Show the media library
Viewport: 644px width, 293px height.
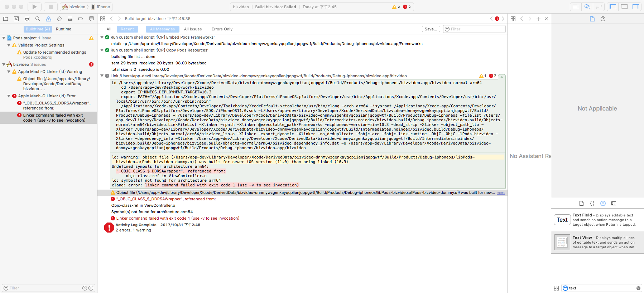pos(614,203)
